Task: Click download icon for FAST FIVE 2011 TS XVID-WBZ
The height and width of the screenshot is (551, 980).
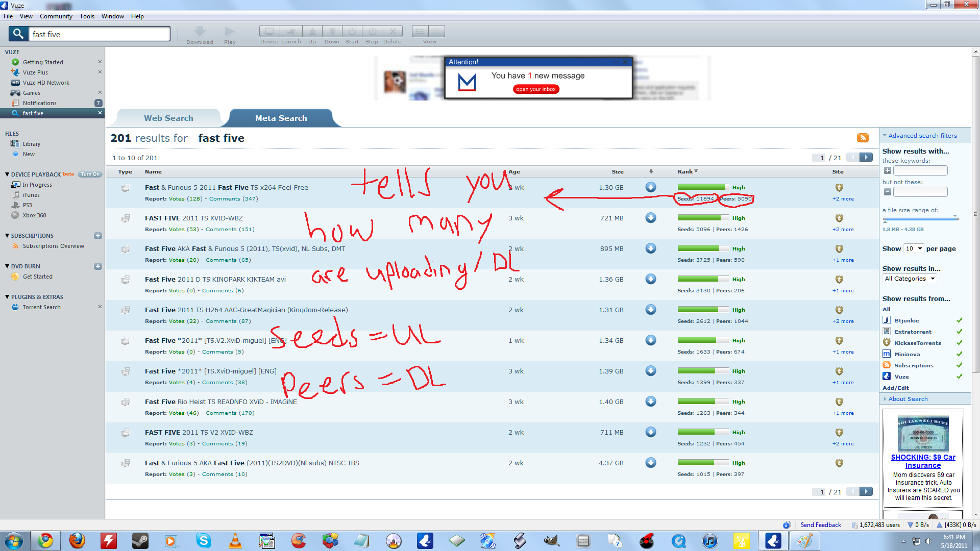Action: coord(650,218)
